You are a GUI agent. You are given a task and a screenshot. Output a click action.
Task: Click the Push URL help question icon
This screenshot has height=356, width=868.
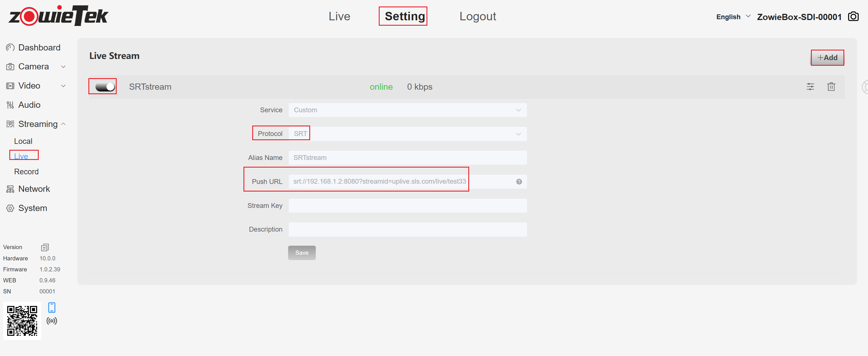click(x=519, y=182)
